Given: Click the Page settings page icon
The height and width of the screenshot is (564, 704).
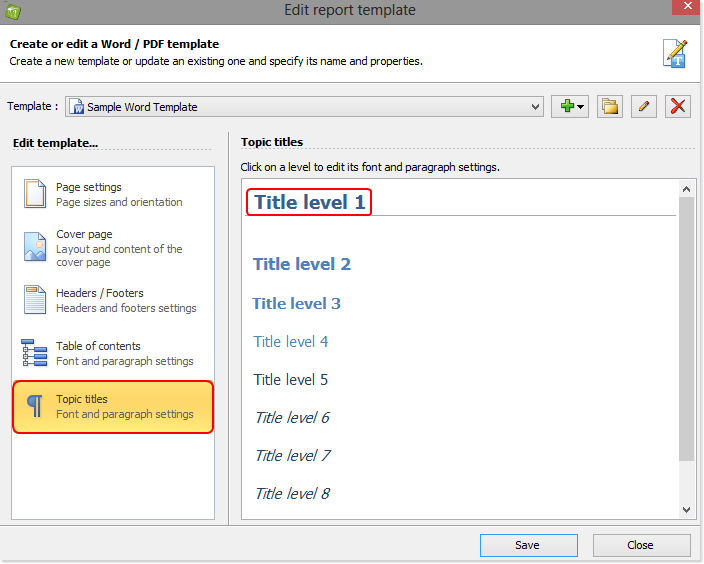Looking at the screenshot, I should [35, 194].
